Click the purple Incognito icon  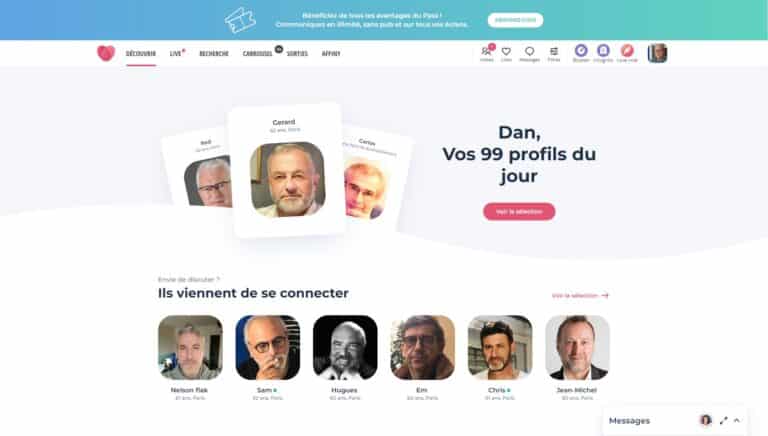click(x=603, y=52)
